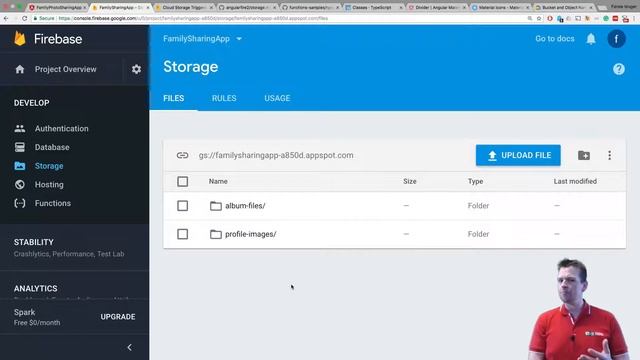Switch to the Rules tab
The image size is (640, 360).
[x=224, y=98]
